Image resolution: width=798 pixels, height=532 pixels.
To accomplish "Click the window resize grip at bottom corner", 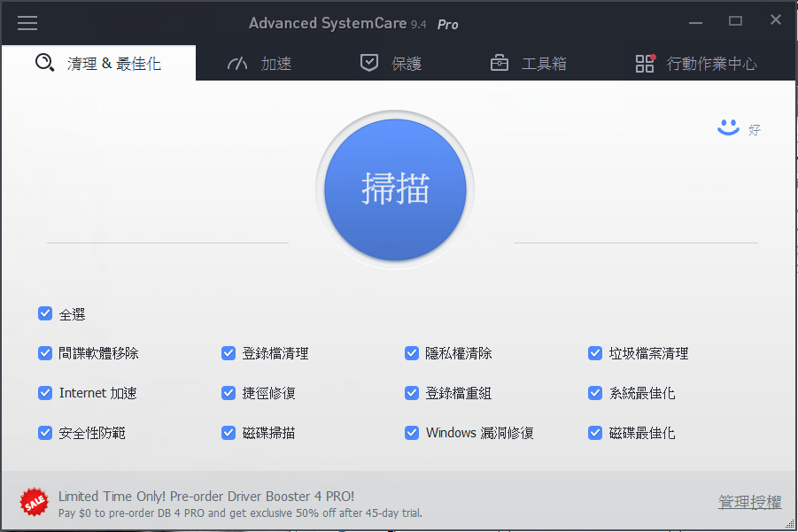I will point(790,524).
